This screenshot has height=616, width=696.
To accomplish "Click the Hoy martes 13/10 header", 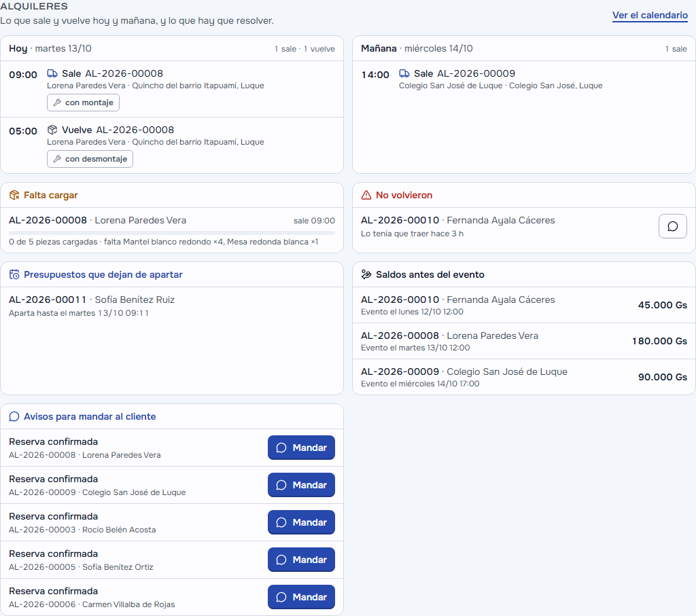I will coord(50,48).
